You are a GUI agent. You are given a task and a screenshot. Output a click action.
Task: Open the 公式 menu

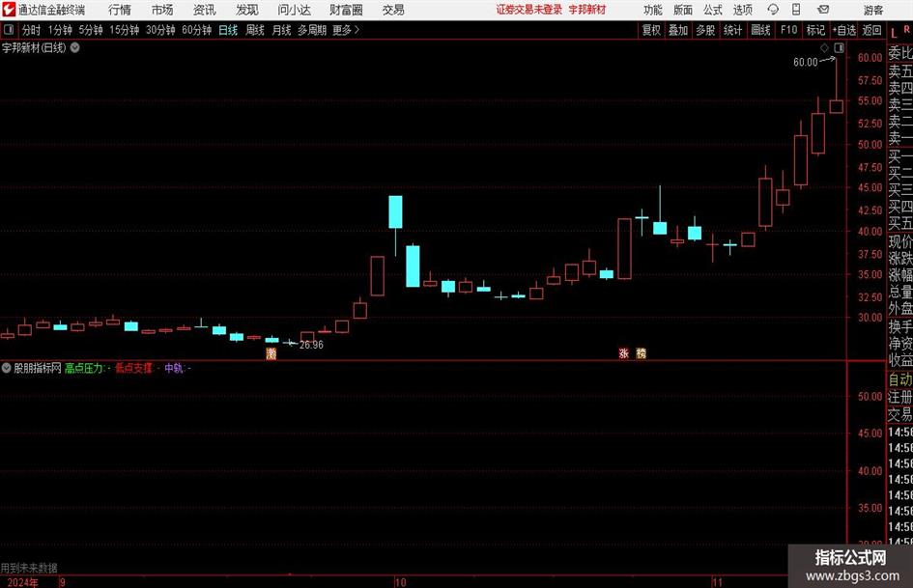(x=713, y=10)
